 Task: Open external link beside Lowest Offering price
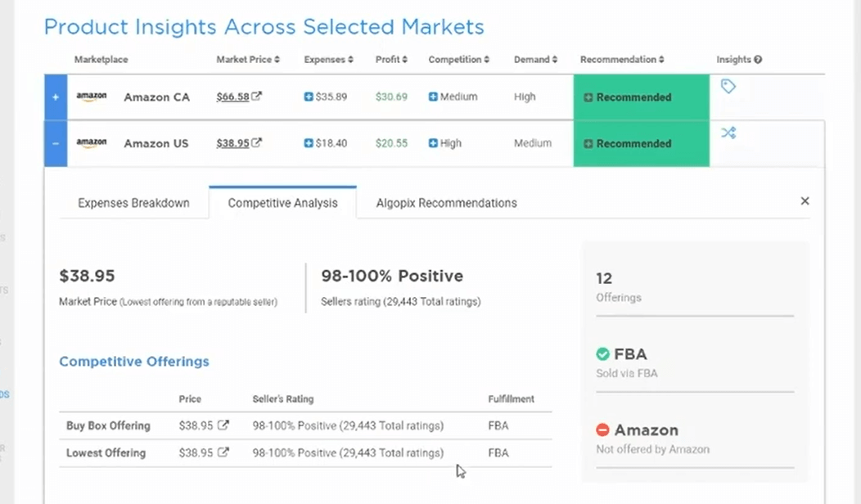pos(222,452)
